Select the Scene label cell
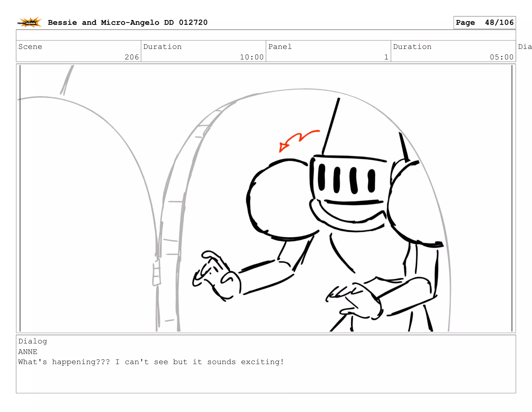 (30, 47)
